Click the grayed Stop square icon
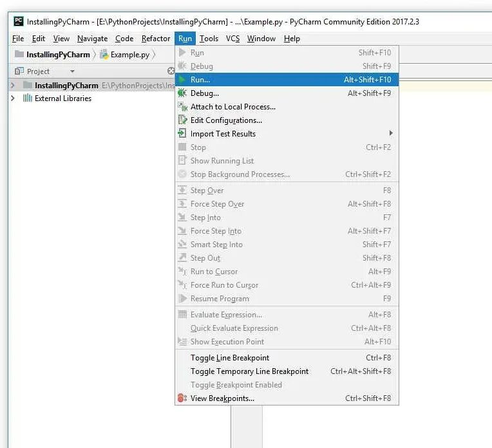 tap(182, 147)
